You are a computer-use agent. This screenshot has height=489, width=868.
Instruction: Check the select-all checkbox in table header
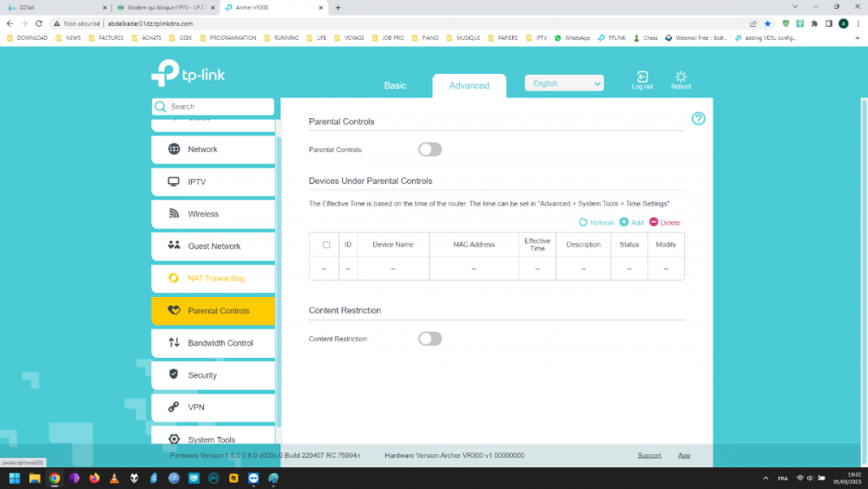click(x=326, y=245)
